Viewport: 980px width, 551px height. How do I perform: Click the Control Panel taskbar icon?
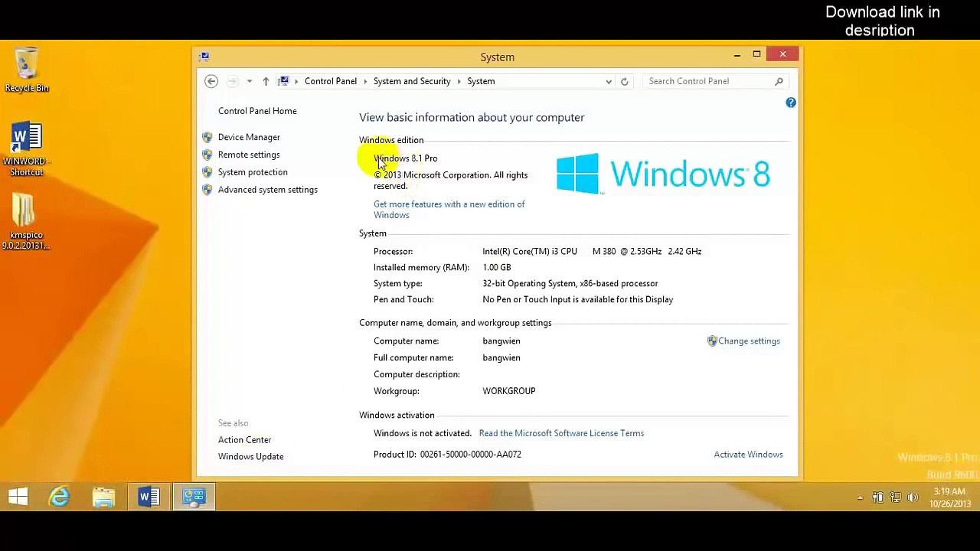click(194, 497)
